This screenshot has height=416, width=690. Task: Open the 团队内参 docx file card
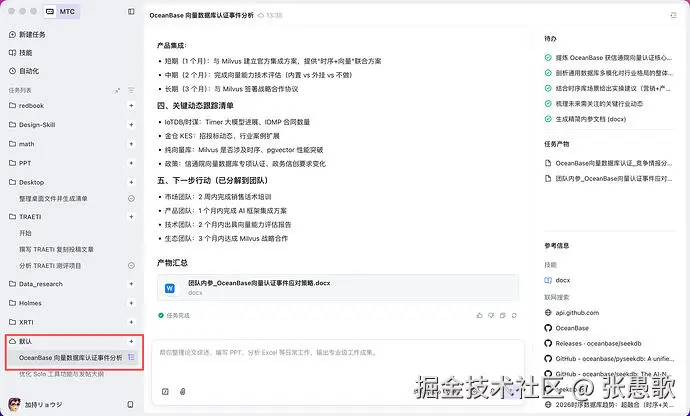click(x=338, y=287)
